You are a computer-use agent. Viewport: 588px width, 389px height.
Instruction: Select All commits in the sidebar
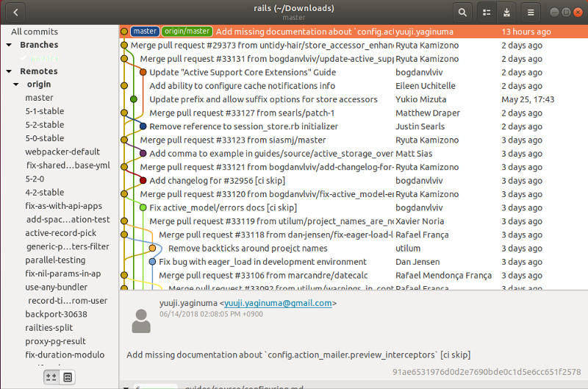(x=34, y=32)
